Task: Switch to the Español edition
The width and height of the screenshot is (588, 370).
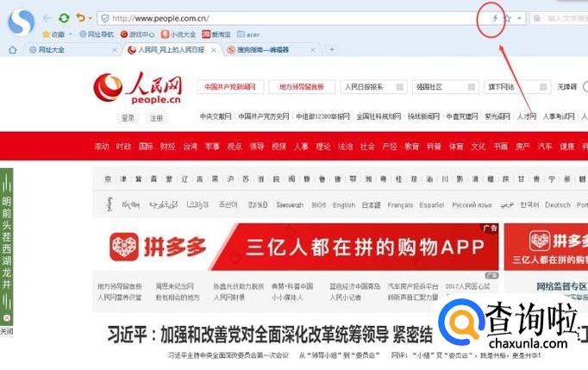Action: pyautogui.click(x=432, y=205)
